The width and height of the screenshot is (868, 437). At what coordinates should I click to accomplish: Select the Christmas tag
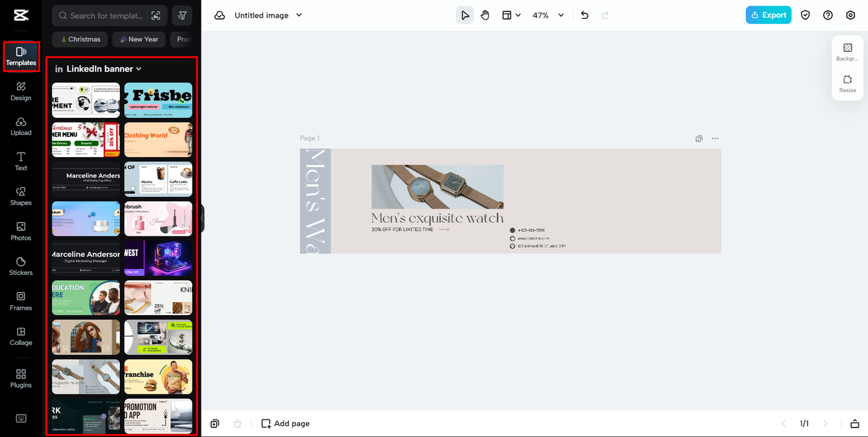tap(80, 39)
